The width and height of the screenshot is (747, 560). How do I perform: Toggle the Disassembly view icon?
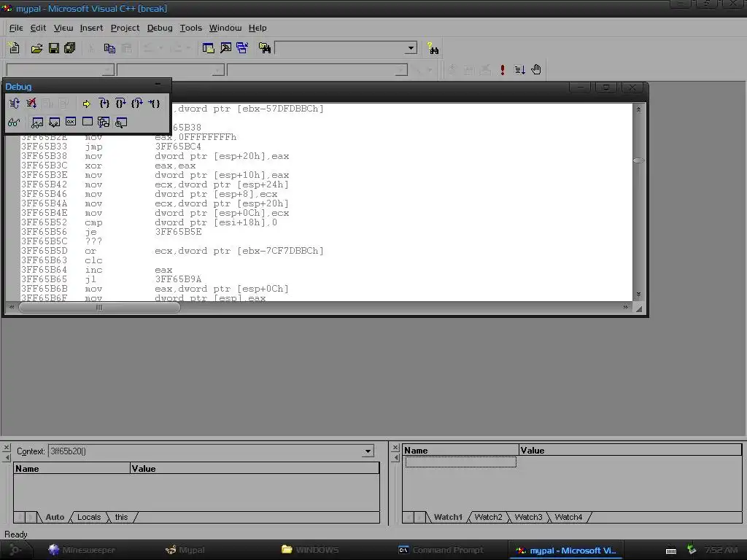(121, 122)
